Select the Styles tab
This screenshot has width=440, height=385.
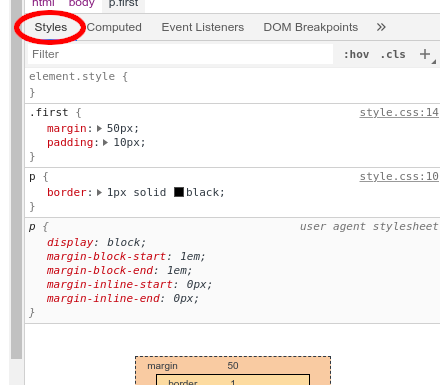(x=51, y=27)
